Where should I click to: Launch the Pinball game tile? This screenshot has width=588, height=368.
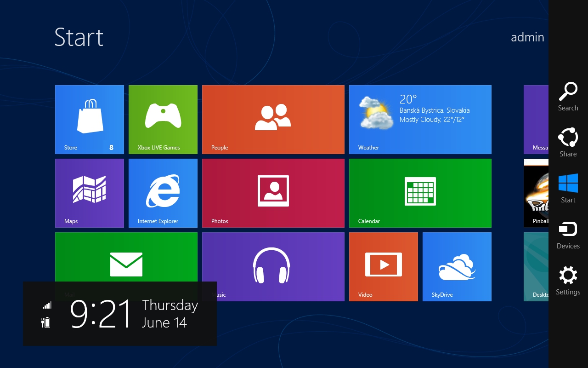pyautogui.click(x=536, y=193)
